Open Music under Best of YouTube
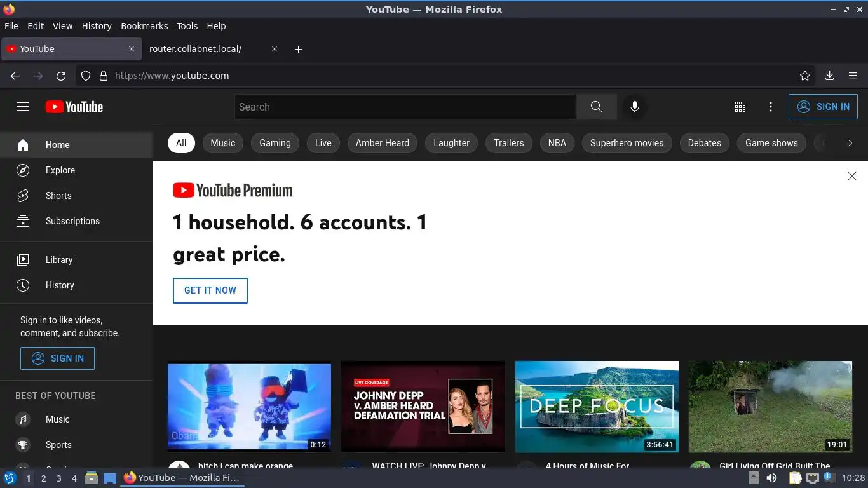The image size is (868, 488). [76, 419]
